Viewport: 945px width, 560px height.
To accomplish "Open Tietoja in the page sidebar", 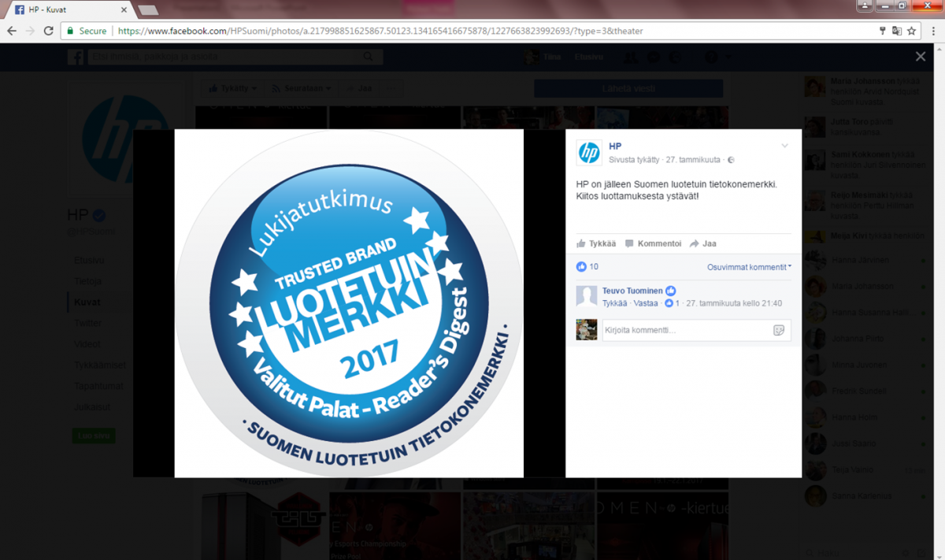I will pyautogui.click(x=87, y=281).
